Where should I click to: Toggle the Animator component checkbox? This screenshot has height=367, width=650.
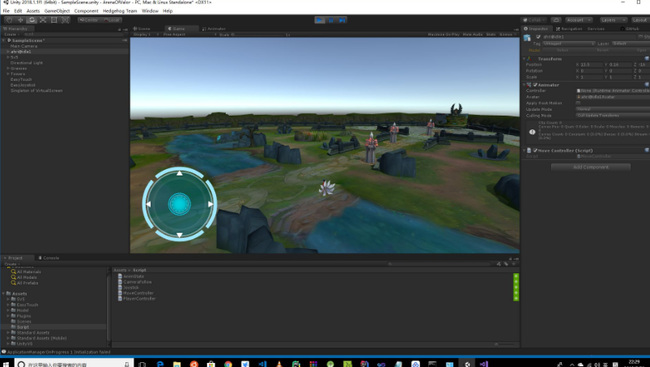click(x=535, y=85)
